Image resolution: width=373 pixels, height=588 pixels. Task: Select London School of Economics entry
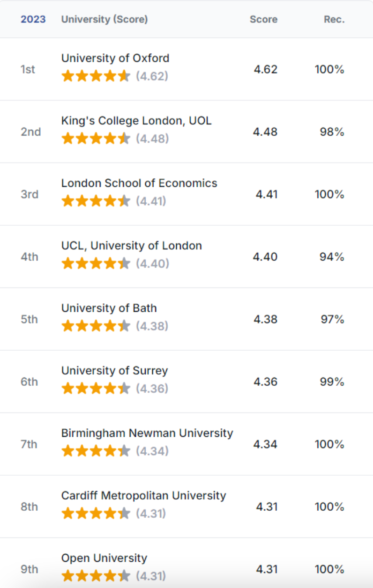point(139,183)
